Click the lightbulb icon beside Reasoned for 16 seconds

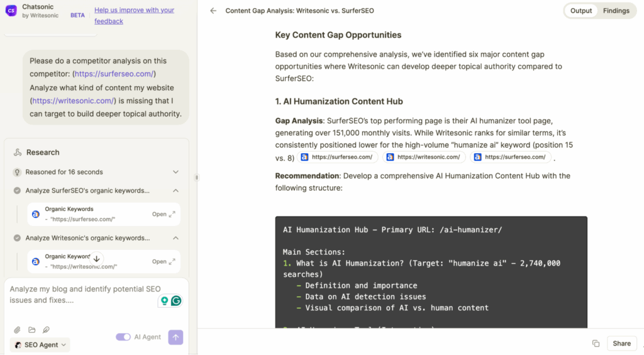[17, 172]
